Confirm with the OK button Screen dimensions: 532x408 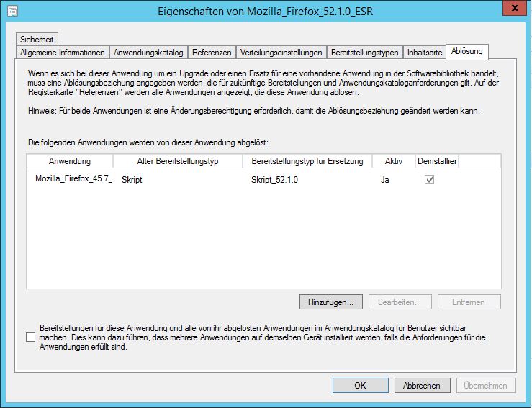click(x=361, y=385)
